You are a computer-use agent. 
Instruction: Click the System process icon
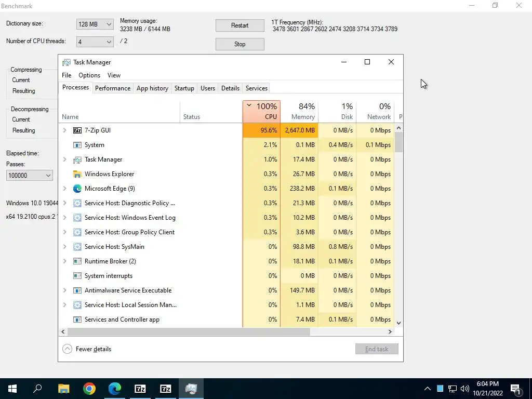[x=77, y=145]
